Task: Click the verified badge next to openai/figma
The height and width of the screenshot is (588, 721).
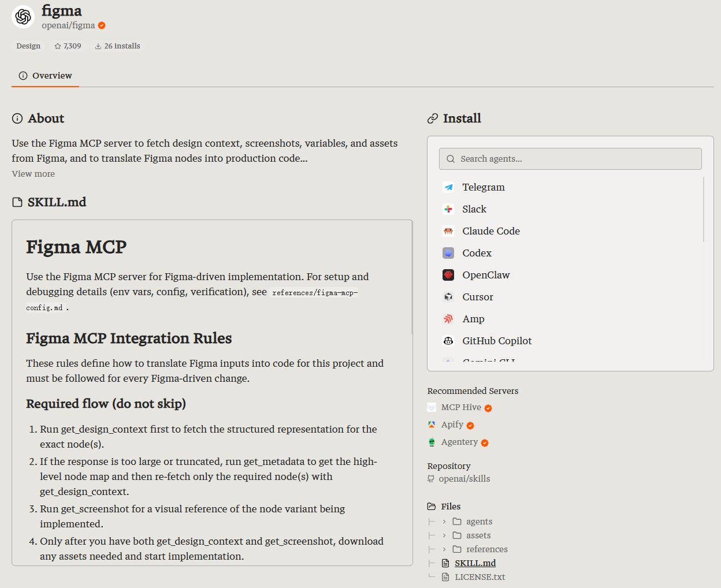Action: tap(102, 25)
